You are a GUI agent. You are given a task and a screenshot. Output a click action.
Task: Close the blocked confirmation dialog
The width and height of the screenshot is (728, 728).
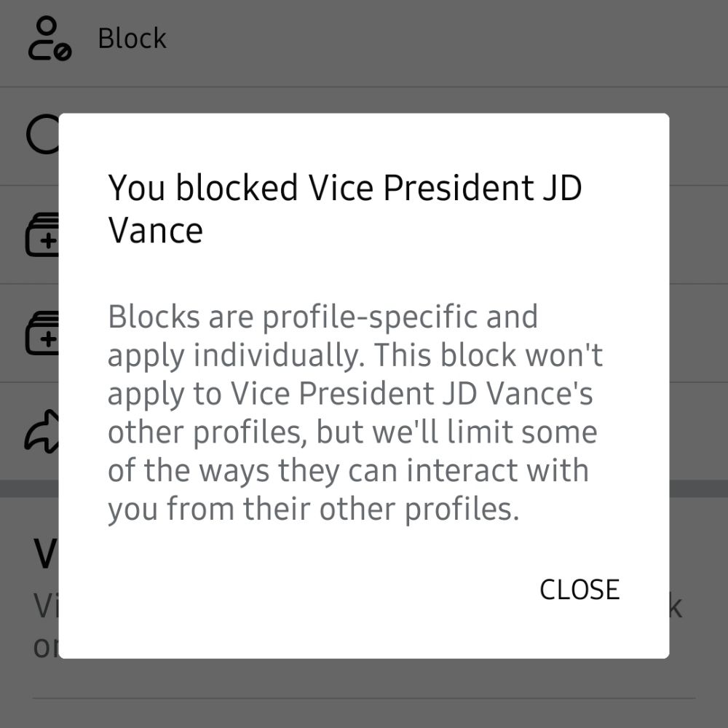click(x=579, y=590)
